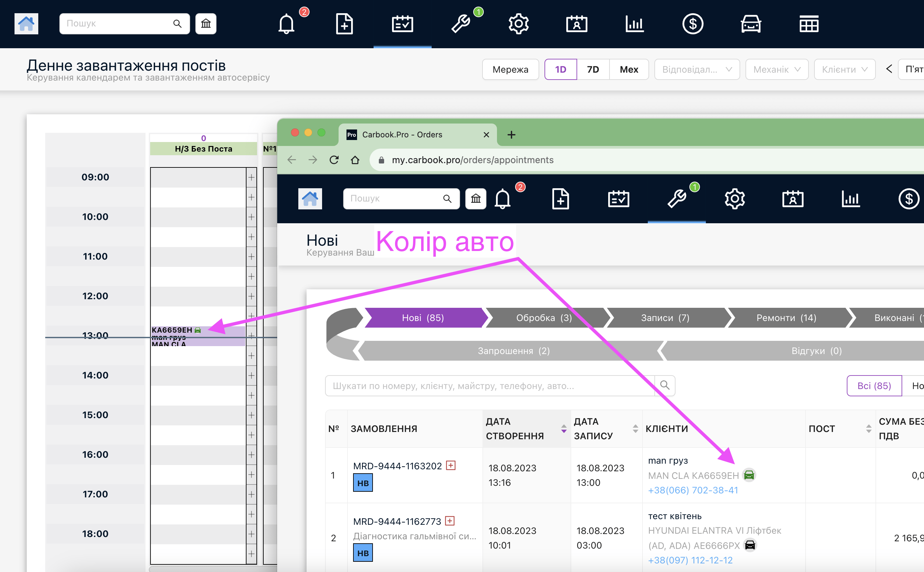Click search magnifier in orders search bar
The height and width of the screenshot is (572, 924).
click(665, 385)
